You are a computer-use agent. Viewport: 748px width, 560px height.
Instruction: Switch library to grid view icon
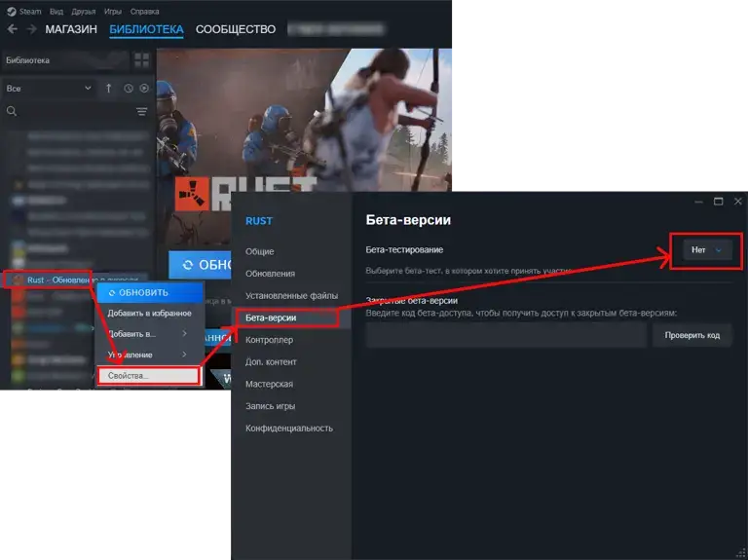[x=142, y=60]
